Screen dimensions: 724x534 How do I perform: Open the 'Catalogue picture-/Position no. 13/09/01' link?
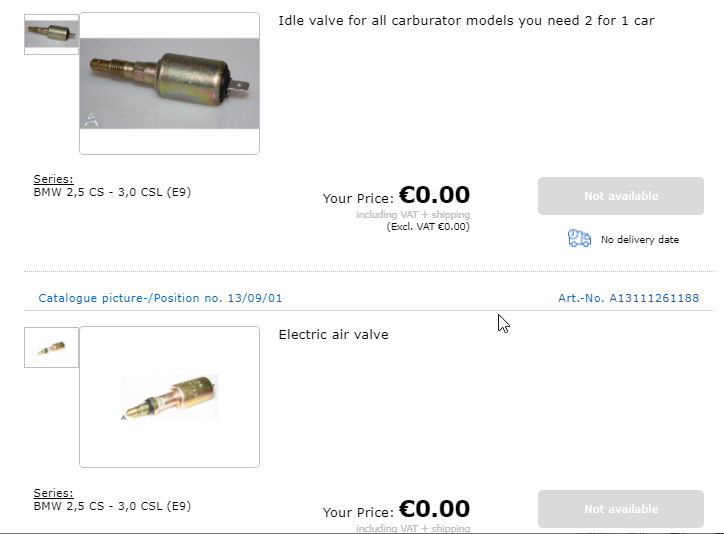(x=160, y=298)
